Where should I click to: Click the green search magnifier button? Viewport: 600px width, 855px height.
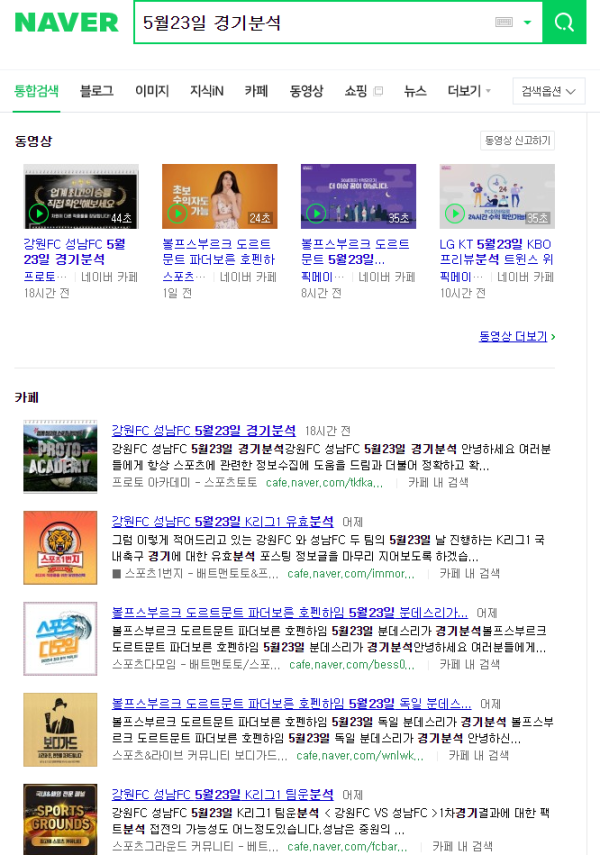pos(564,22)
